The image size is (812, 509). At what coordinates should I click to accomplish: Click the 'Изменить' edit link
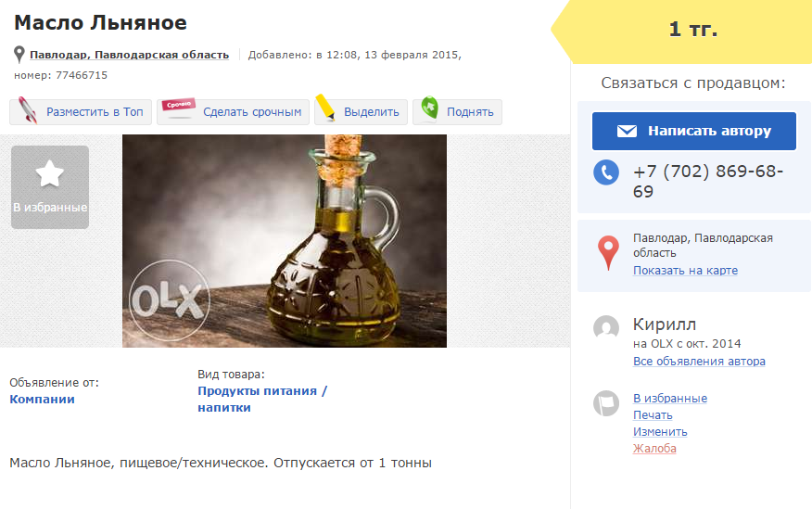click(660, 432)
